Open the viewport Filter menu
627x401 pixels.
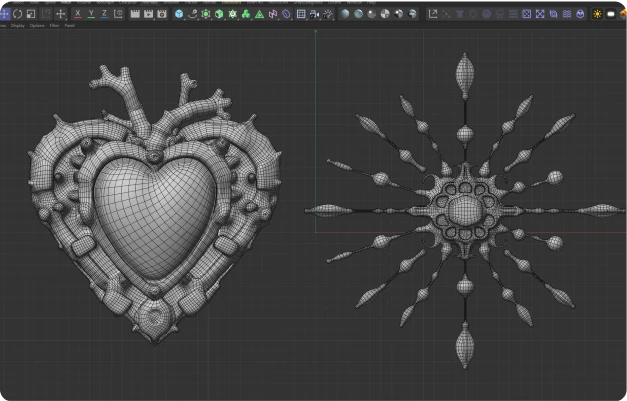54,26
